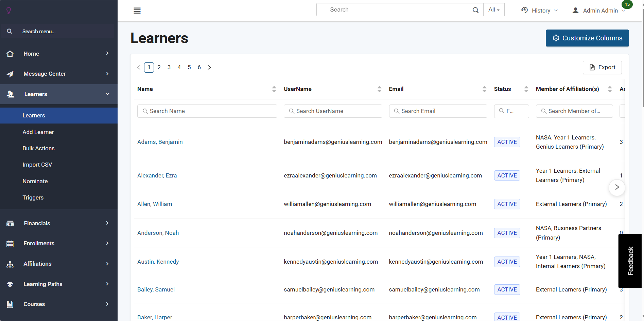This screenshot has height=321, width=644.
Task: Click the Financials icon in sidebar
Action: [x=10, y=223]
